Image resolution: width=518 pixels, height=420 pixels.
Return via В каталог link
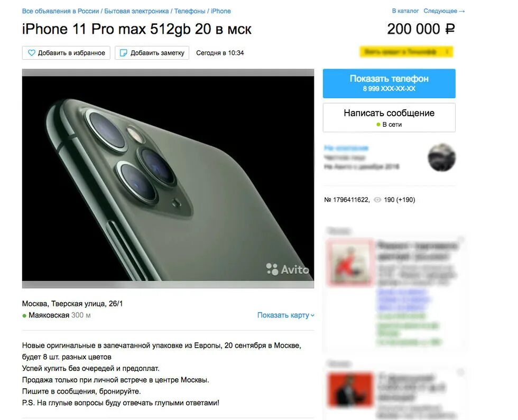click(405, 11)
